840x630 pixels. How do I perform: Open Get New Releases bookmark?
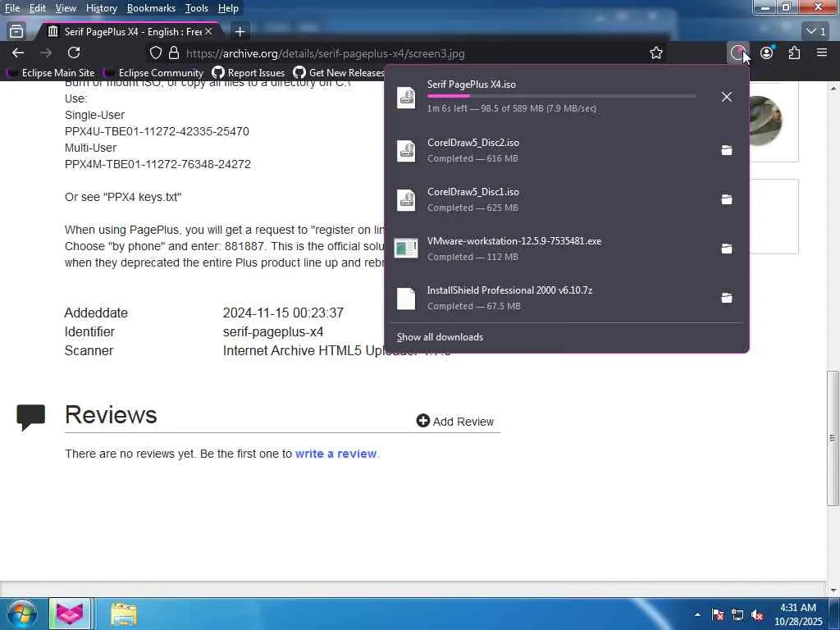[x=339, y=73]
